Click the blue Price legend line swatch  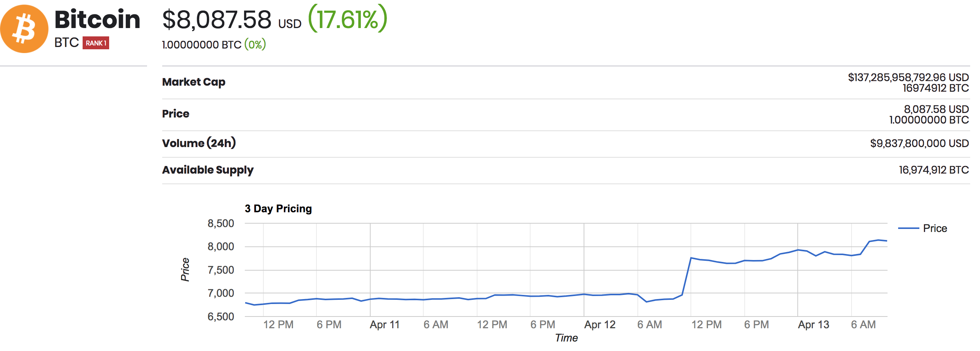(908, 229)
